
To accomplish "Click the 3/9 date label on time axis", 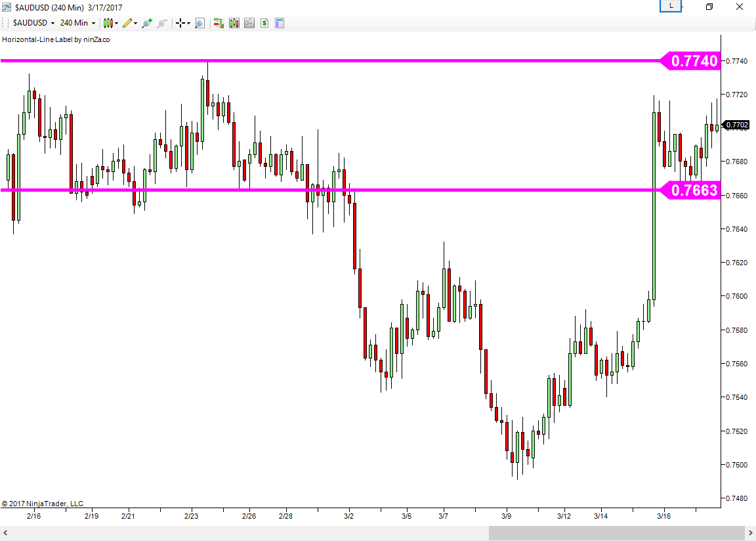I will pos(506,516).
